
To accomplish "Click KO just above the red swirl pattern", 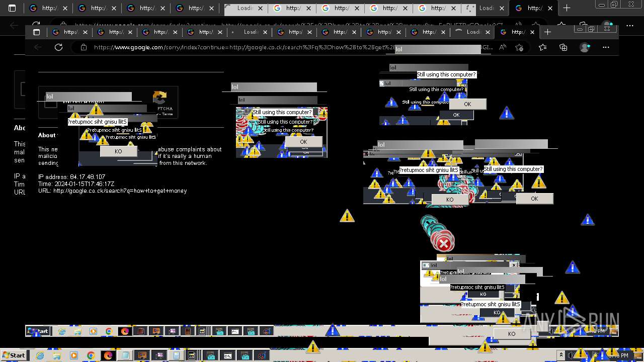I will [x=450, y=200].
